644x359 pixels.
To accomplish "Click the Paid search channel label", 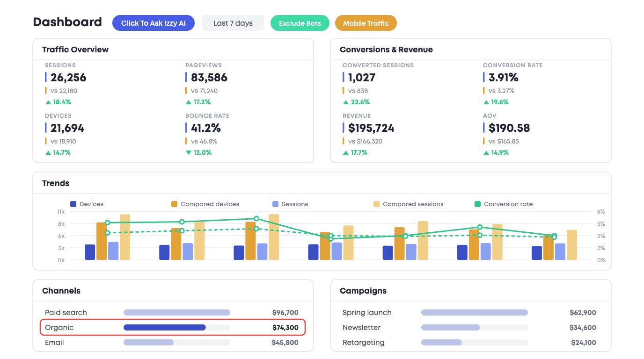I will click(66, 312).
